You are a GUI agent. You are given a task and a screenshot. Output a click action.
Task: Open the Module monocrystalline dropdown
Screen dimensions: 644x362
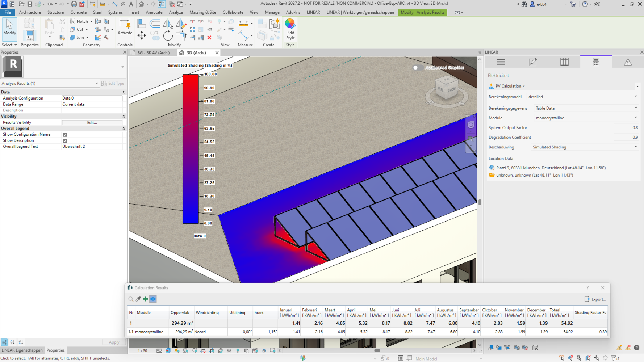click(586, 118)
